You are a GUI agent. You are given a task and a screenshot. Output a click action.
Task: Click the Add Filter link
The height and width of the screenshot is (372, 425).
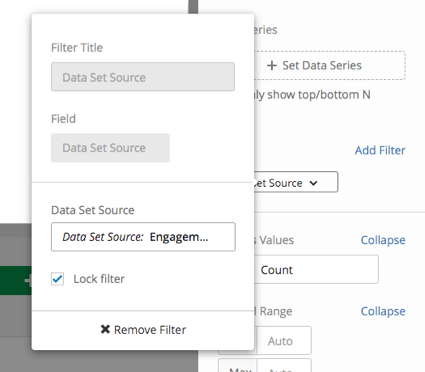point(380,150)
